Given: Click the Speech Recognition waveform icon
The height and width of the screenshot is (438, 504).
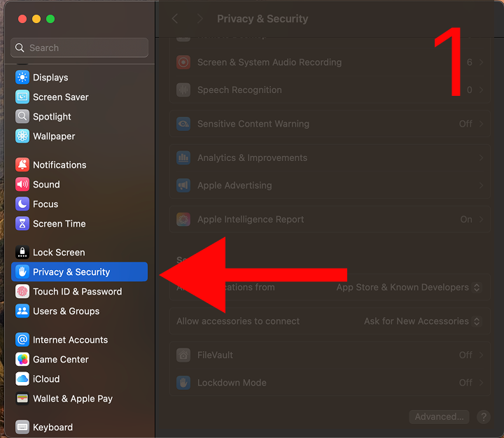Looking at the screenshot, I should tap(183, 90).
